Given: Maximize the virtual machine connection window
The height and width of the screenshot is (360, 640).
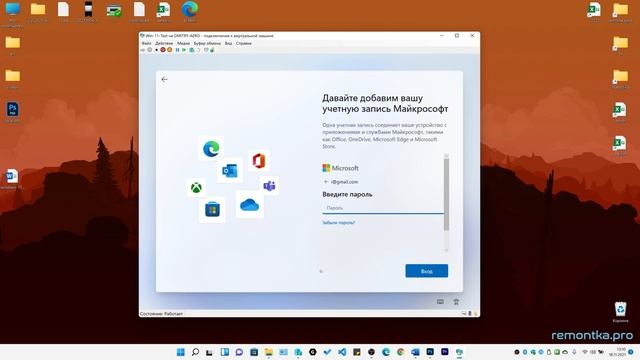Looking at the screenshot, I should [x=457, y=36].
